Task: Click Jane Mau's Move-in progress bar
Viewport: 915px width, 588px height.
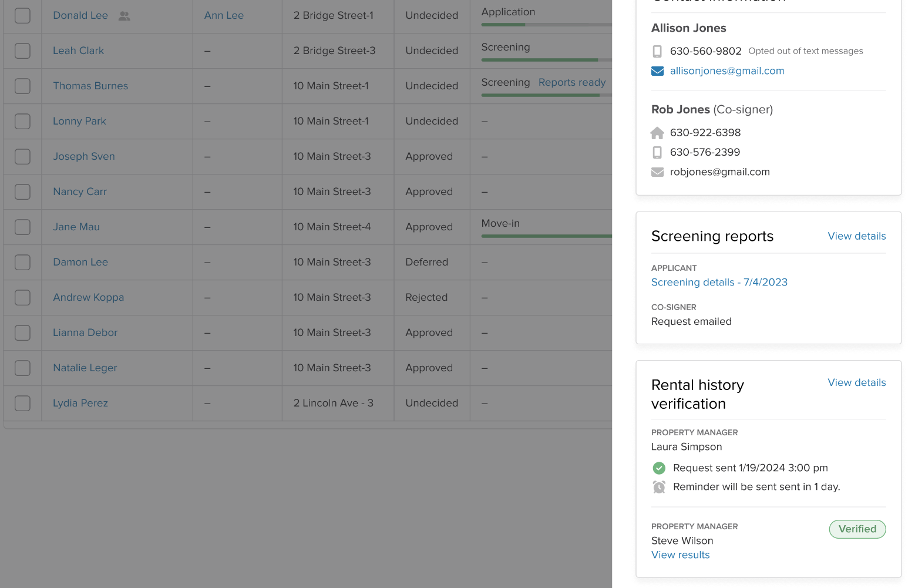Action: pyautogui.click(x=546, y=236)
